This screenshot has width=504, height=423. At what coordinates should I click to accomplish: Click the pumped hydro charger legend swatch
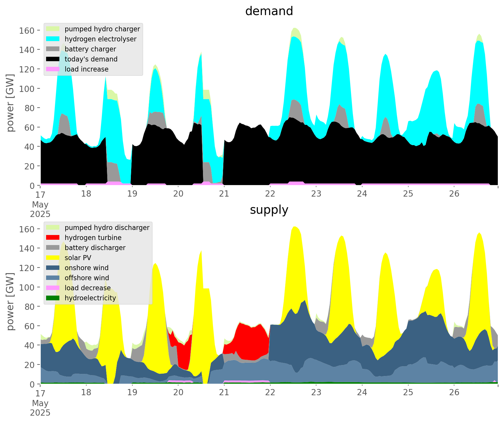[x=53, y=29]
